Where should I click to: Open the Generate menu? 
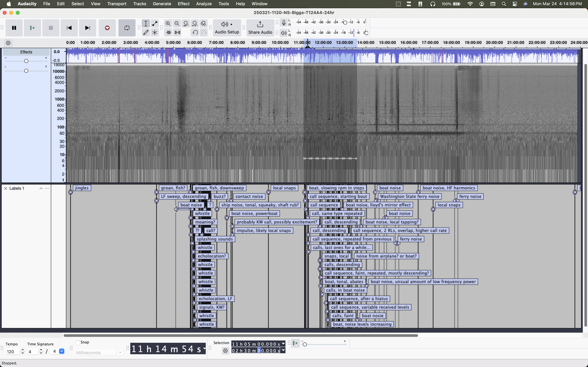pyautogui.click(x=162, y=4)
